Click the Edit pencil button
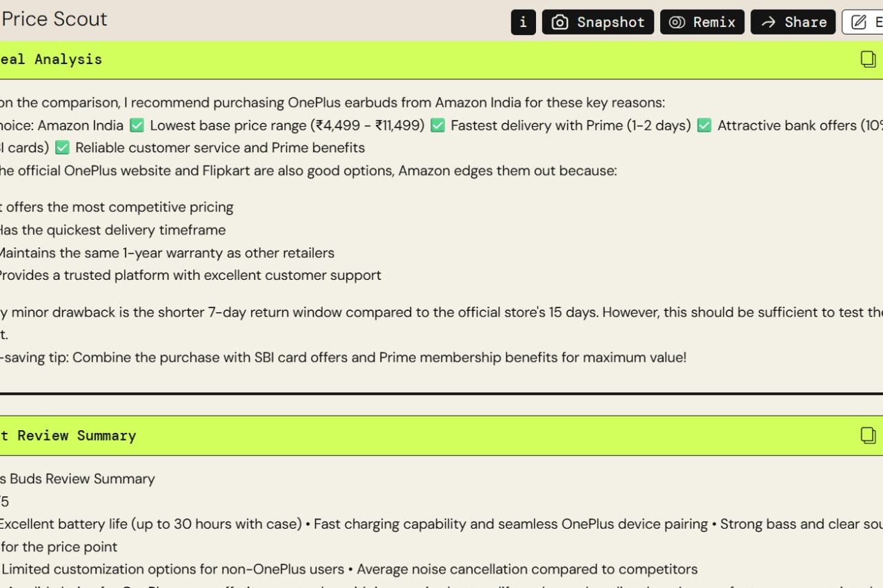This screenshot has width=883, height=588. click(x=862, y=22)
